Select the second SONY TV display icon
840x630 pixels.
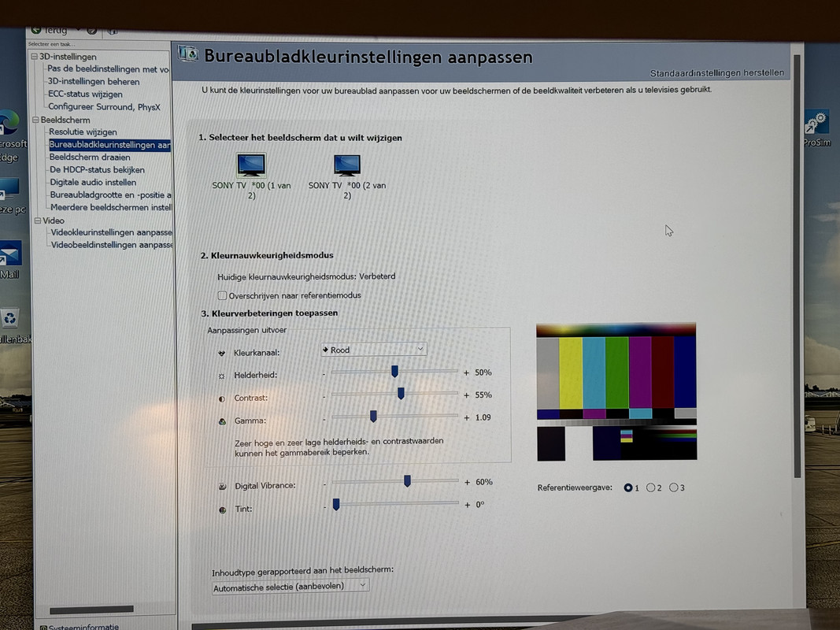[346, 165]
